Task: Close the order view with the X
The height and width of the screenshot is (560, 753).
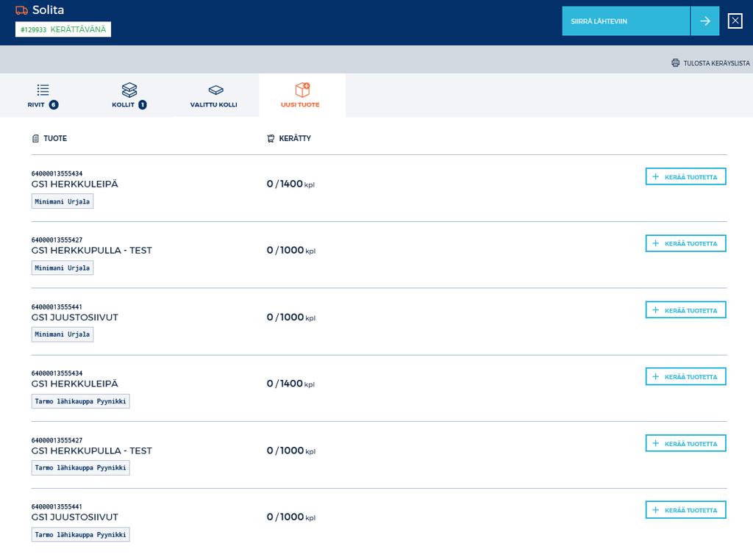Action: pos(735,21)
